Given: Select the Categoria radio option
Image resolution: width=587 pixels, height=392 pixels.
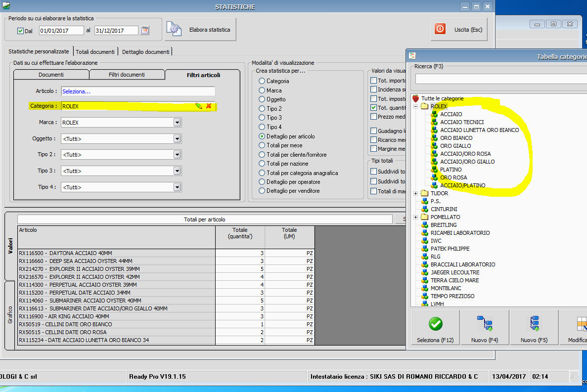Looking at the screenshot, I should [262, 81].
